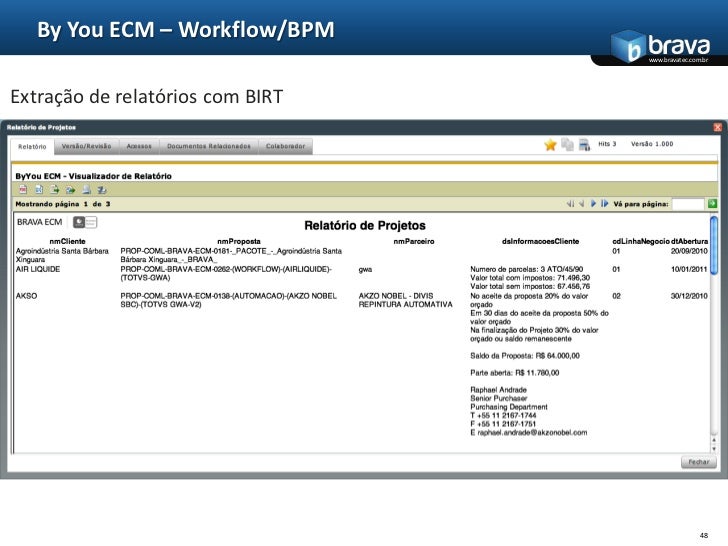Open the Versão/Revisão tab
Viewport: 728px width, 546px height.
(86, 146)
